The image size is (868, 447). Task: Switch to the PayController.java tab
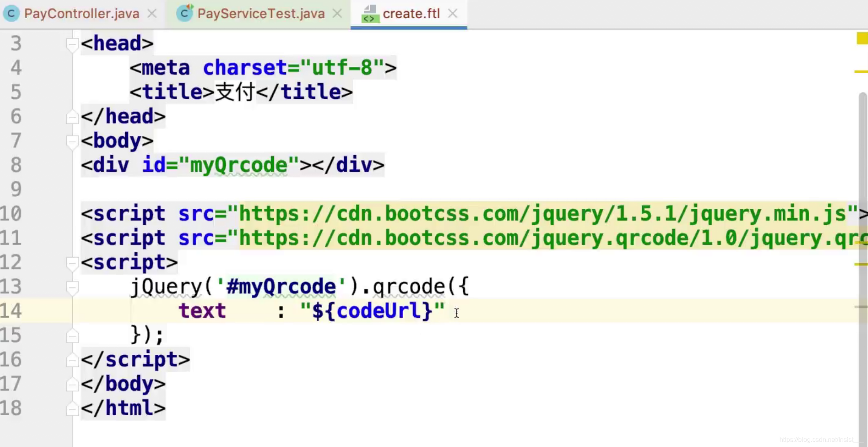(x=82, y=14)
